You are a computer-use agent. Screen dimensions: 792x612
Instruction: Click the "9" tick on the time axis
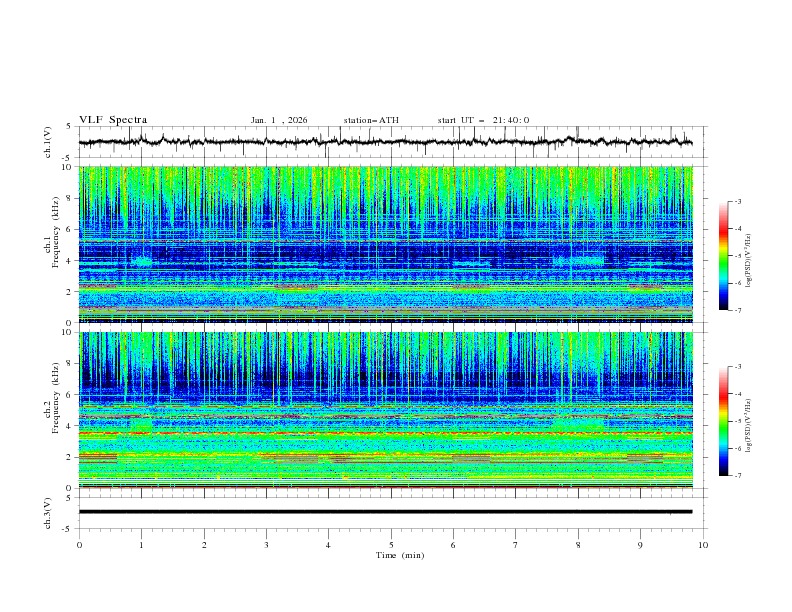pyautogui.click(x=640, y=545)
